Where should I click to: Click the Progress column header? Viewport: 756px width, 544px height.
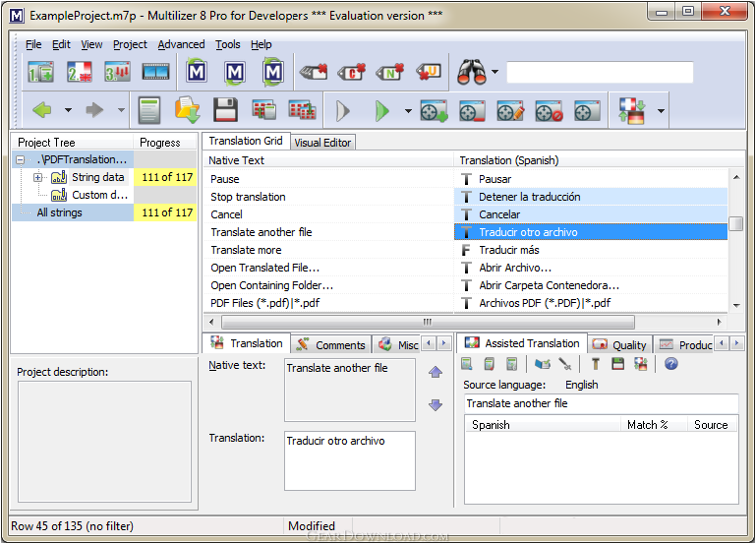165,143
